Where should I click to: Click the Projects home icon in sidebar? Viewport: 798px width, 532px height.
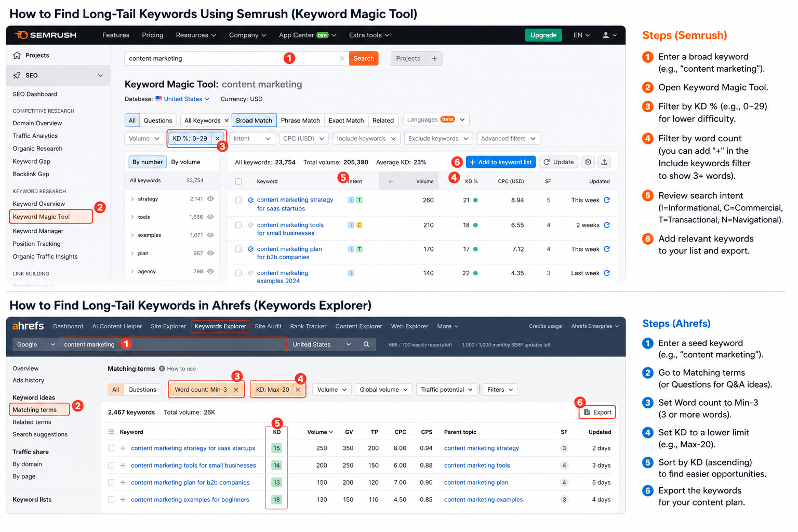pyautogui.click(x=17, y=55)
